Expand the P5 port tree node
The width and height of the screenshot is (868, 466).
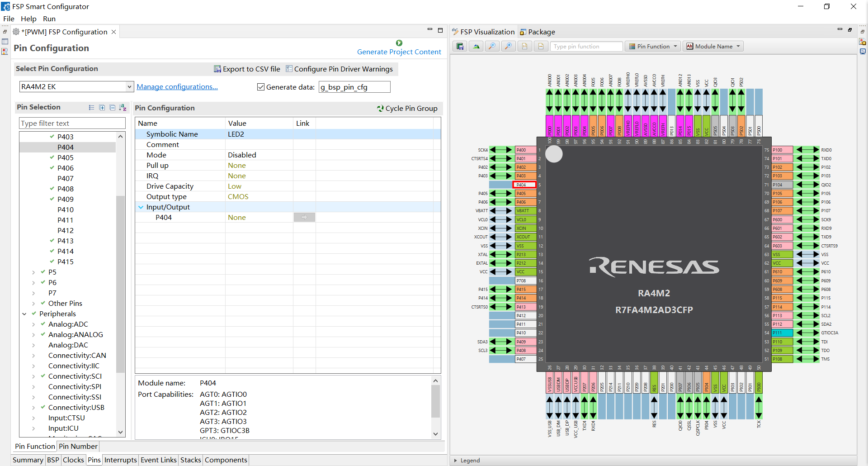[33, 272]
